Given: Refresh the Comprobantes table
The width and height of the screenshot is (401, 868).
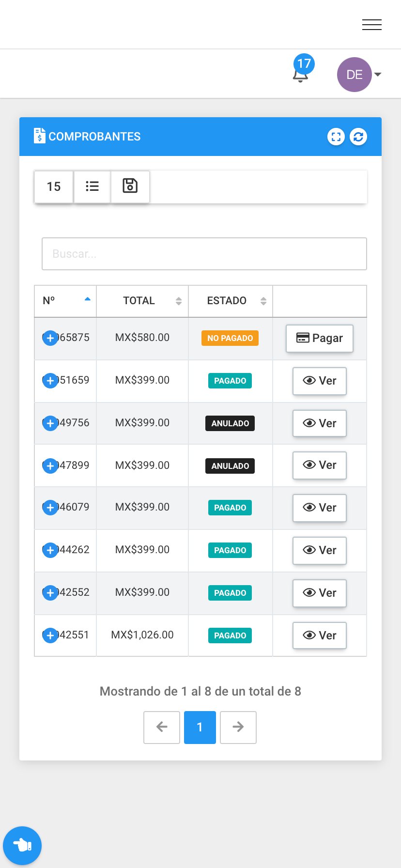Looking at the screenshot, I should tap(358, 137).
